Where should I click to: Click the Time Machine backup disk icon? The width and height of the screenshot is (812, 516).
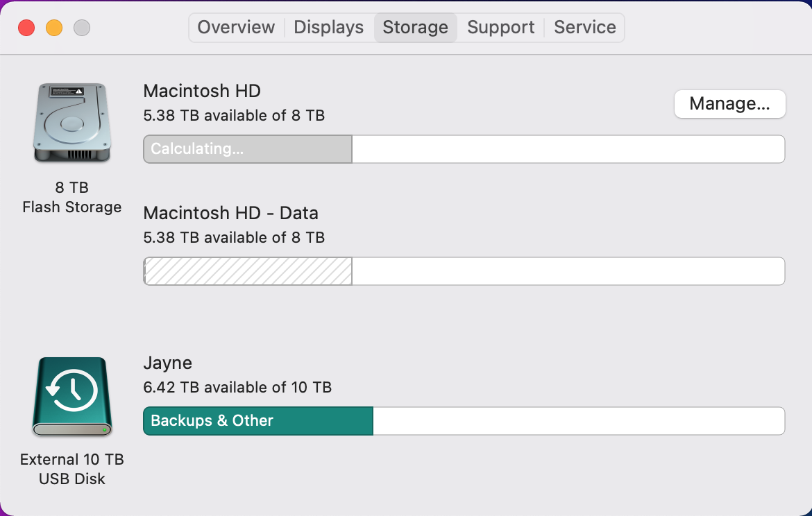coord(71,397)
